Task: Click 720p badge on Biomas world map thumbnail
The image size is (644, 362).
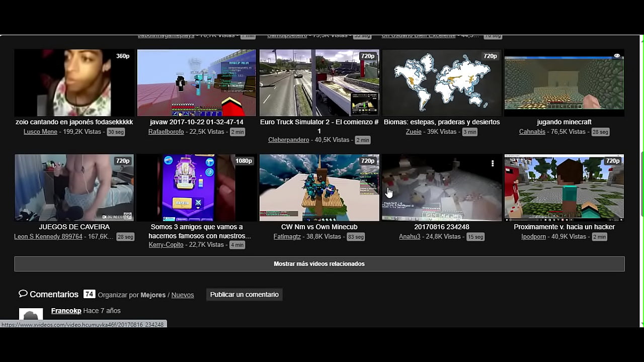Action: (x=490, y=56)
